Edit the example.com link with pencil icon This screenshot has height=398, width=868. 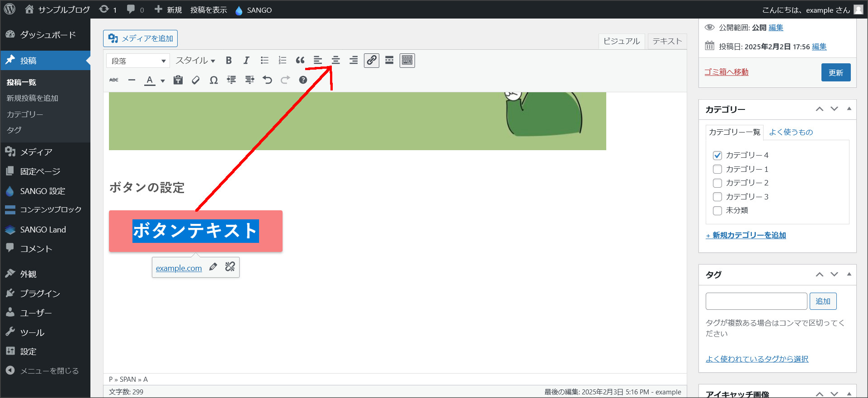213,267
